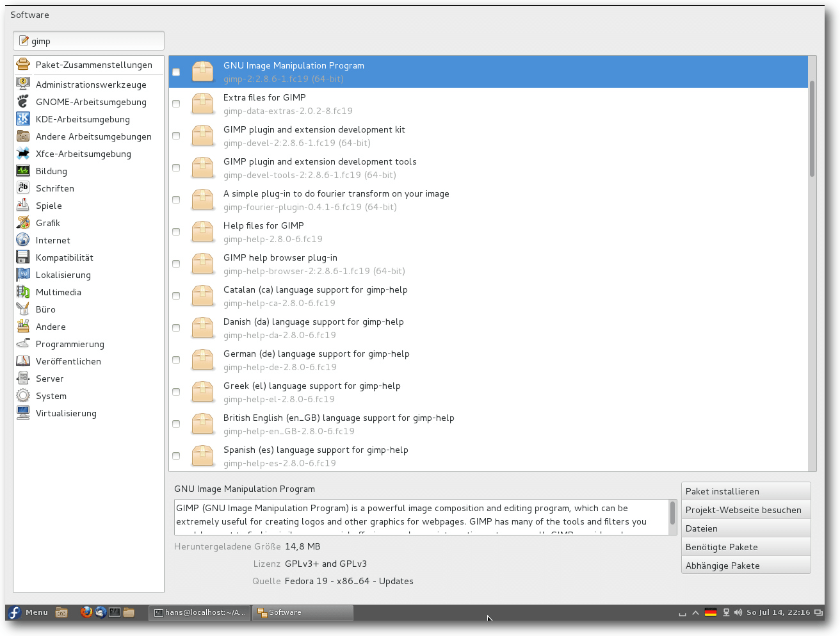This screenshot has height=636, width=840.
Task: Check the Help files for GIMP box
Action: pyautogui.click(x=176, y=232)
